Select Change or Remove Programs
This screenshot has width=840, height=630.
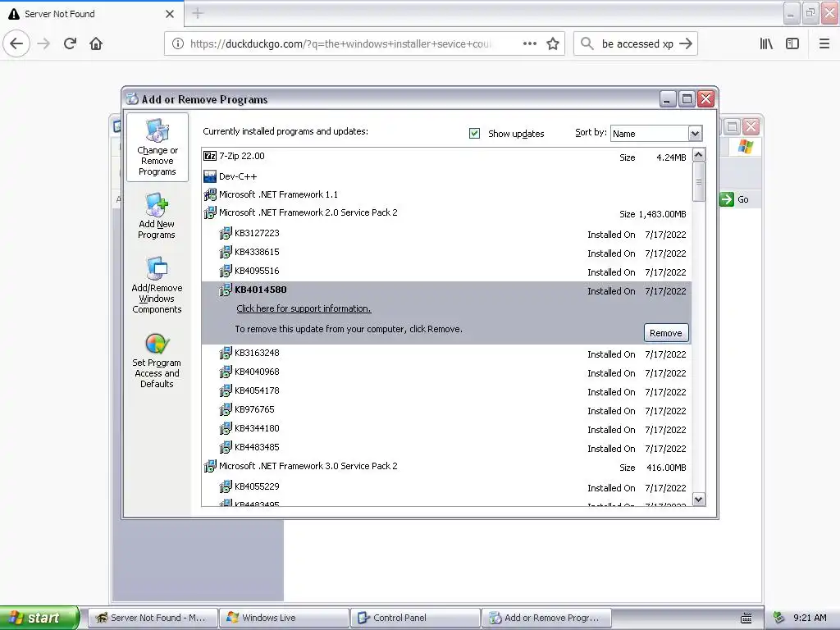pos(157,148)
